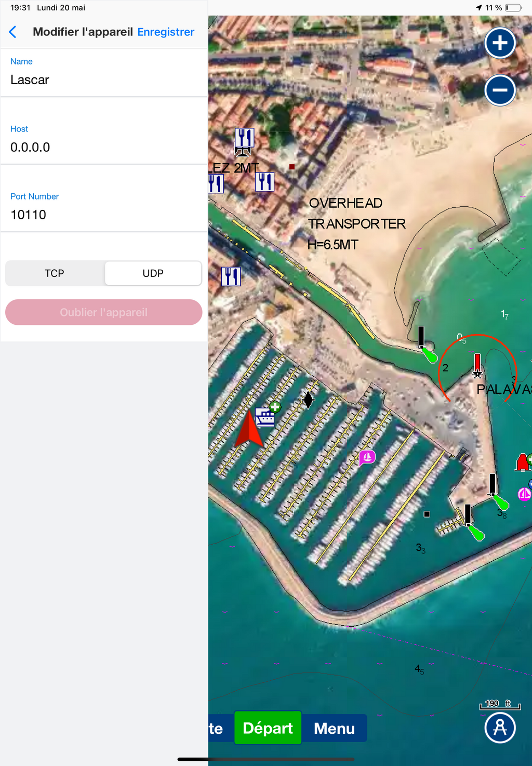Edit the Port Number field 10110
Screen dimensions: 532x766
click(104, 208)
